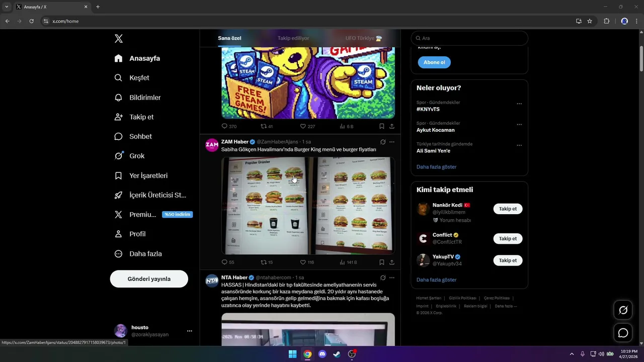644x362 pixels.
Task: Reply to ZAM Haber post
Action: 228,262
